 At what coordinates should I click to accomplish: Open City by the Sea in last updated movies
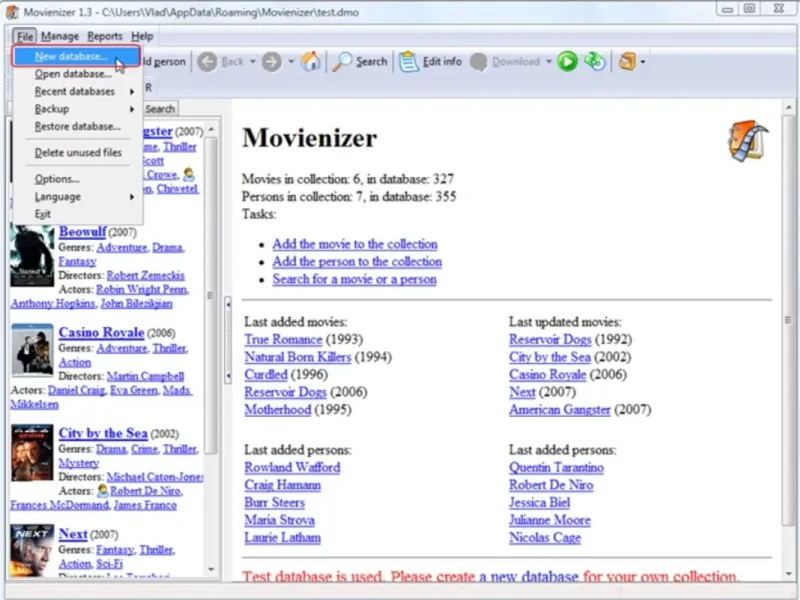click(549, 357)
